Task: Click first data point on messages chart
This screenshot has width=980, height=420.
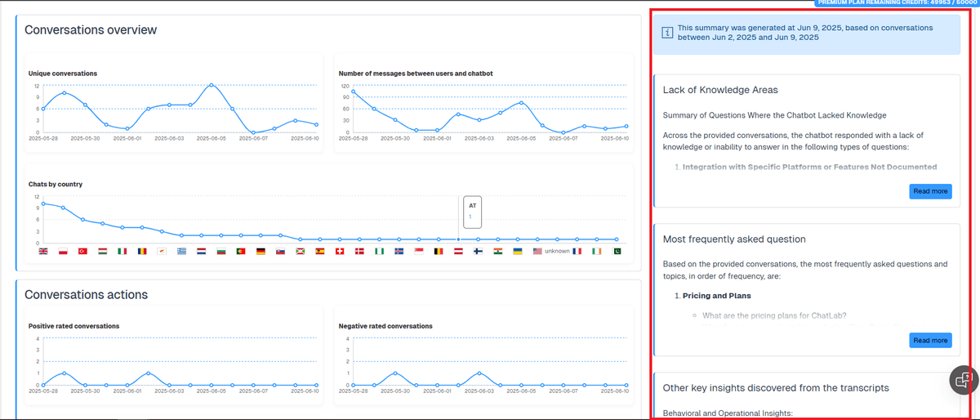Action: click(354, 92)
